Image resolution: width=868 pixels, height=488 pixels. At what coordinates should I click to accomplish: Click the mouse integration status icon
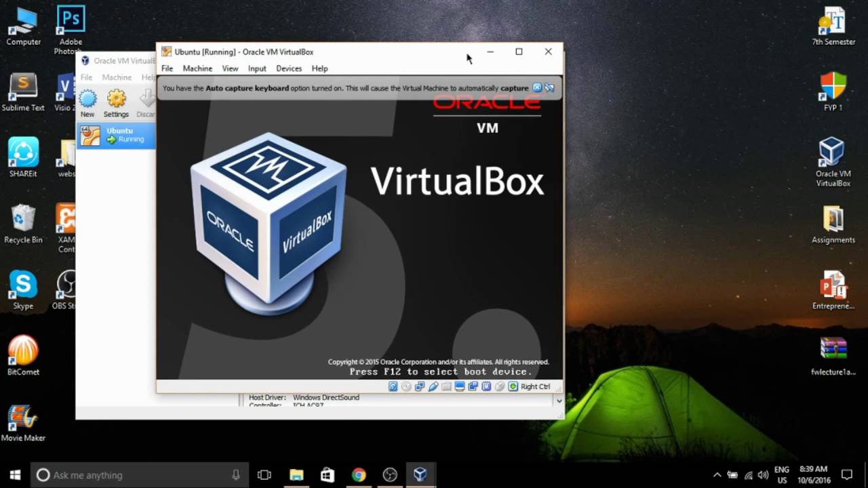500,386
